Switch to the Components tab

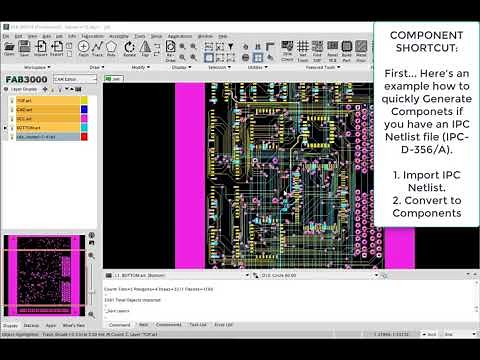(169, 324)
